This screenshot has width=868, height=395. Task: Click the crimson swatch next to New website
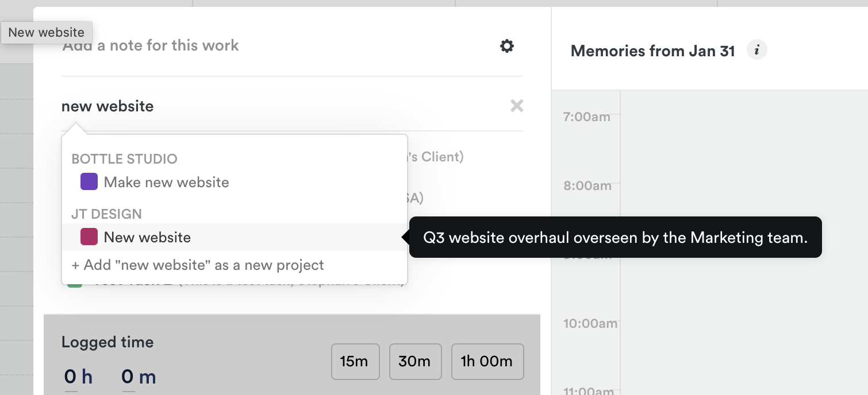[89, 237]
